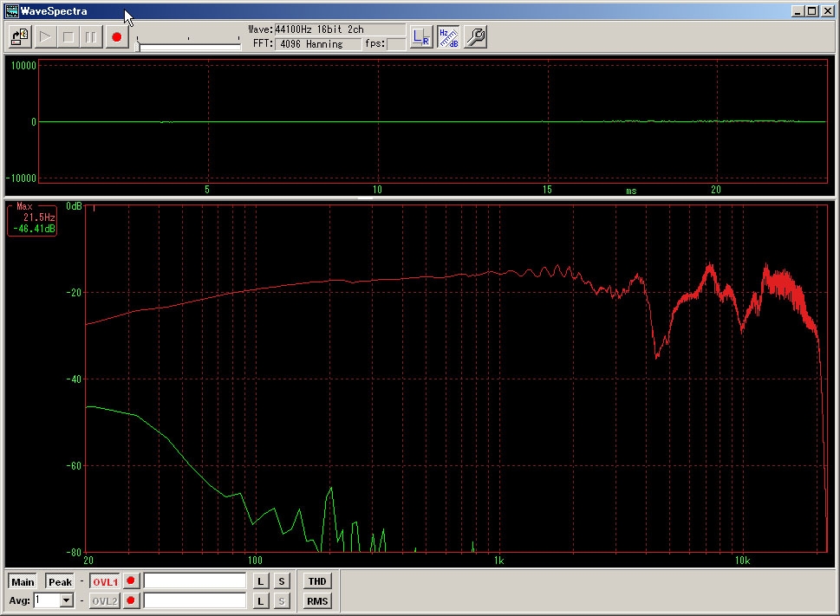
Task: Open settings with the wrench icon
Action: coord(475,37)
